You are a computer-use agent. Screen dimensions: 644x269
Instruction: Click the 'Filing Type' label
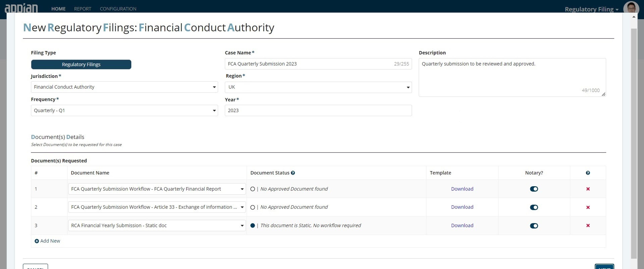43,53
